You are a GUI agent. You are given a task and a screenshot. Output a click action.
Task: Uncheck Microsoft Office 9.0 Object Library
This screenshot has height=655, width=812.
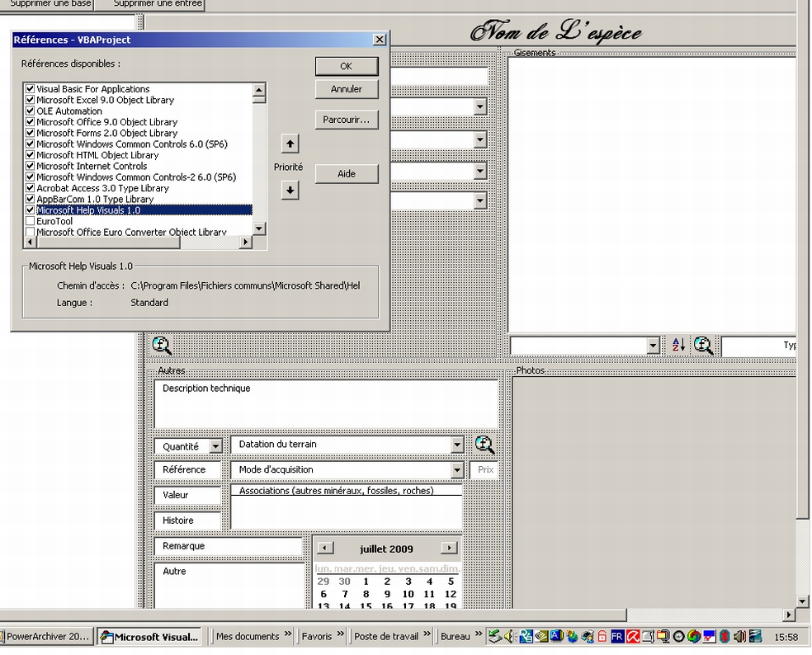click(30, 122)
